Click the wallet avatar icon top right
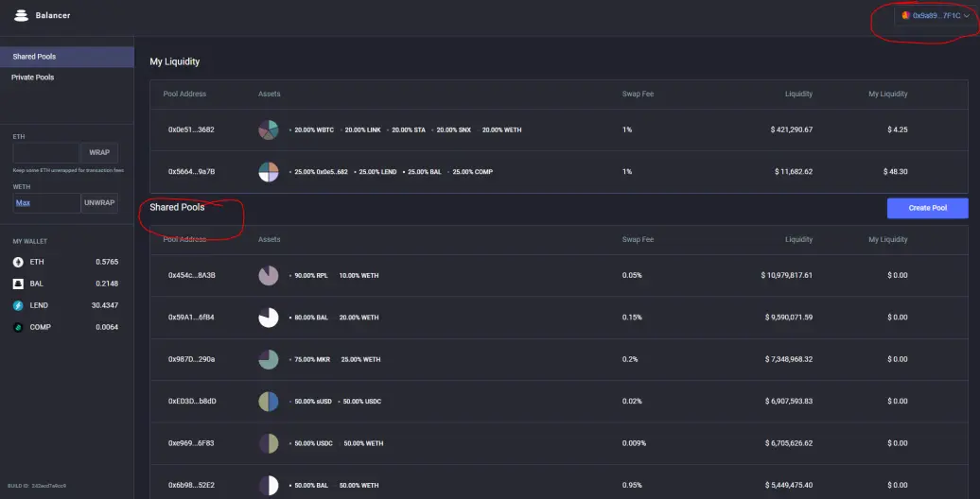Viewport: 980px width, 499px height. click(x=905, y=16)
